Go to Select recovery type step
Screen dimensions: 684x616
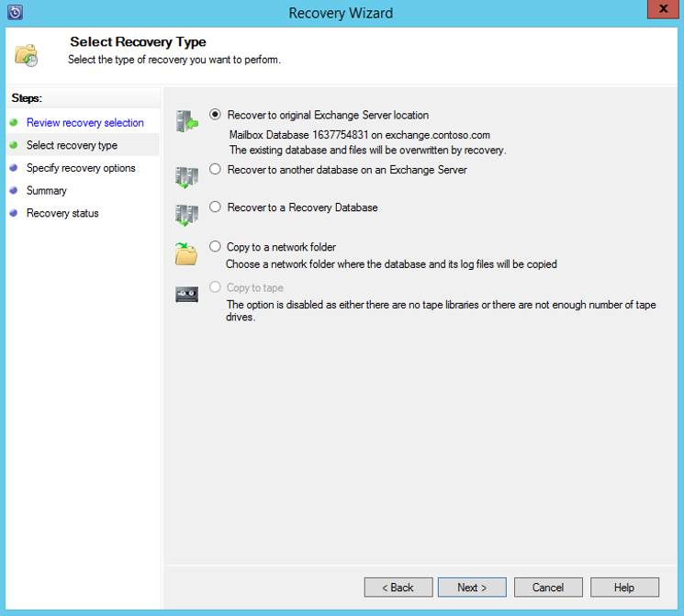coord(72,145)
